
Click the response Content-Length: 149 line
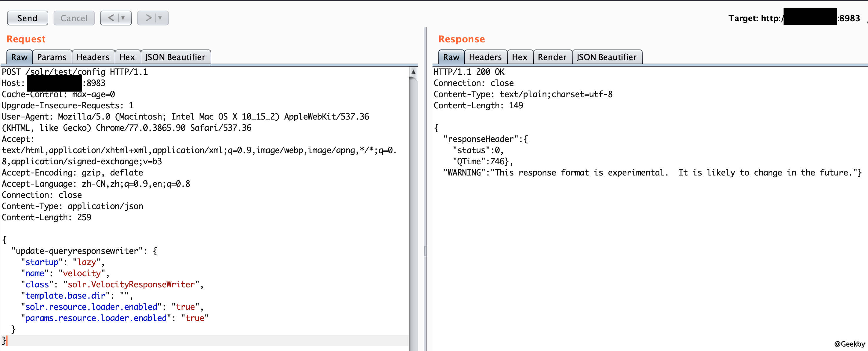click(x=478, y=105)
